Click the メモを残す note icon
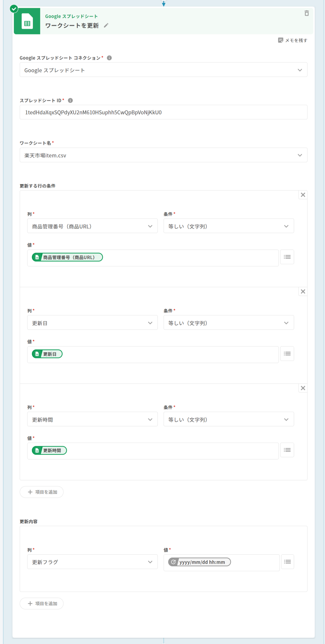325x644 pixels. click(x=280, y=40)
